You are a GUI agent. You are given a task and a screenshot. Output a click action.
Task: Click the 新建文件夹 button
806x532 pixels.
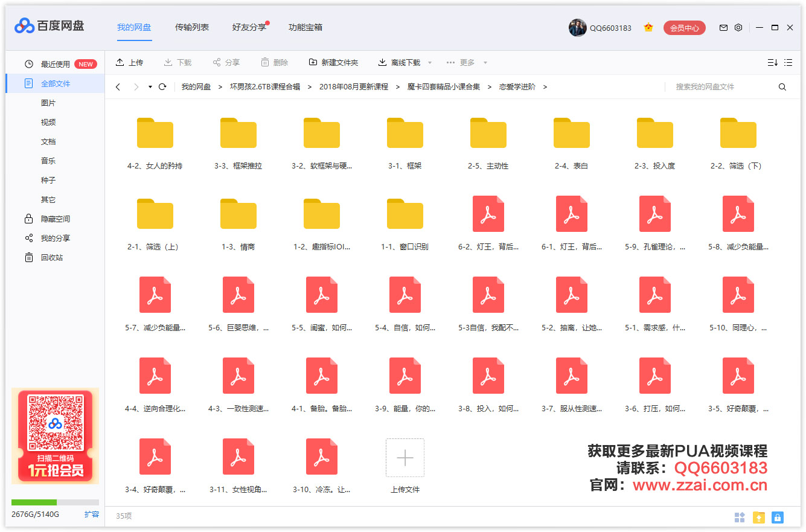tap(333, 63)
